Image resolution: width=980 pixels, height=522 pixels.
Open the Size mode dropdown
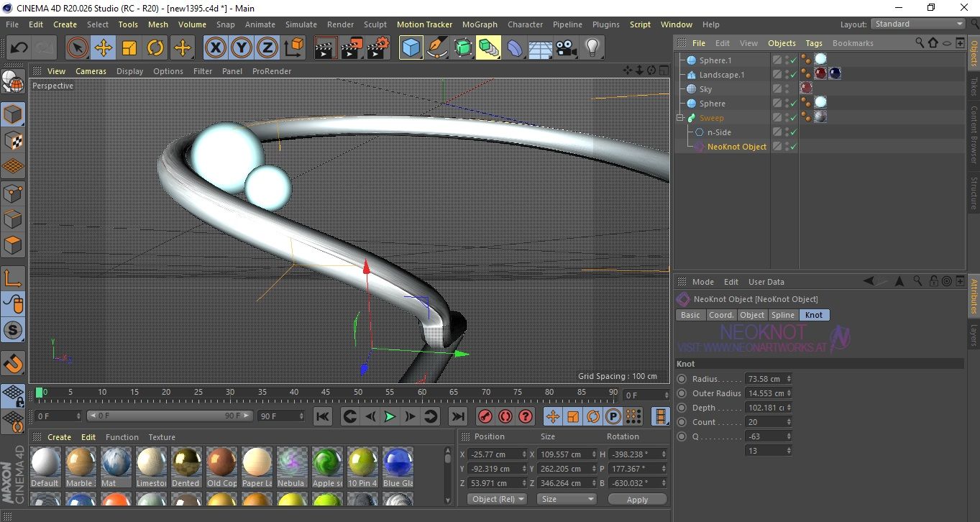[567, 499]
